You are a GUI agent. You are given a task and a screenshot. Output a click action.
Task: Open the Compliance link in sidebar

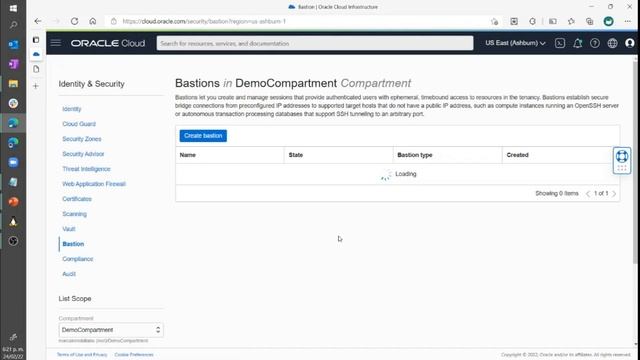pyautogui.click(x=78, y=259)
